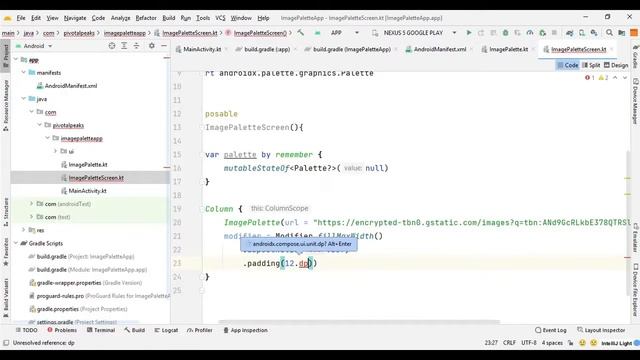Screen dimensions: 640x360
Task: Open the Terminal tool window
Action: pos(101,330)
